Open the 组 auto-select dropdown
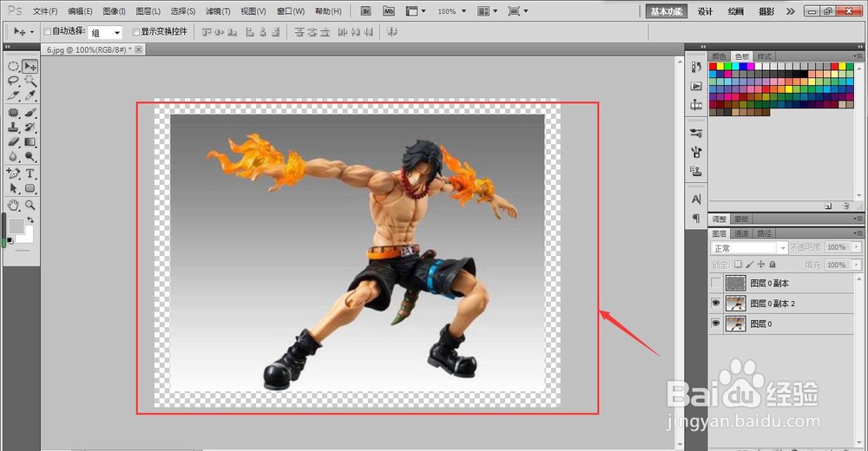Screen dimensions: 868x451 tap(105, 33)
